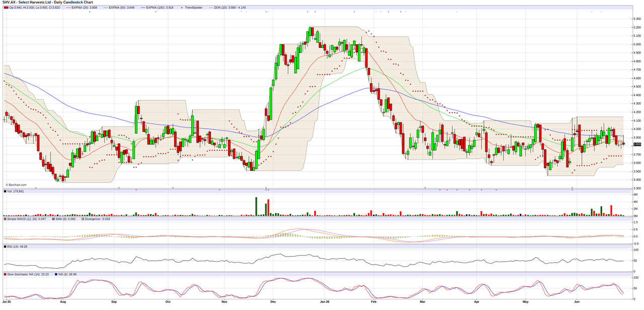Click the current price tag 3.820 on the price axis
Viewport: 644px width, 310px height.
click(x=637, y=144)
